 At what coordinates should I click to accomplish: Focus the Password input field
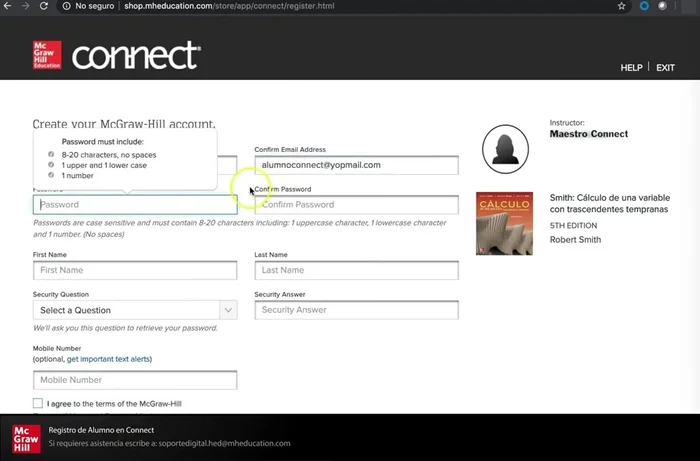coord(135,205)
